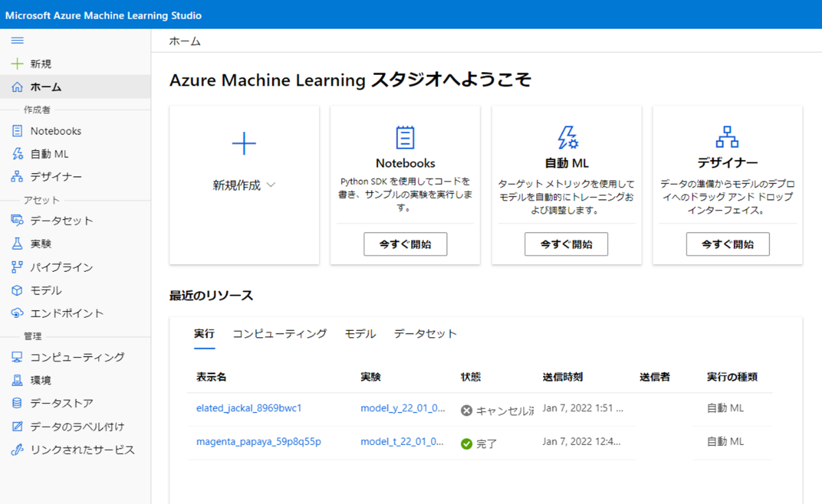Click 自動 ML run type in magenta_papaya row
The height and width of the screenshot is (504, 822).
(x=725, y=442)
